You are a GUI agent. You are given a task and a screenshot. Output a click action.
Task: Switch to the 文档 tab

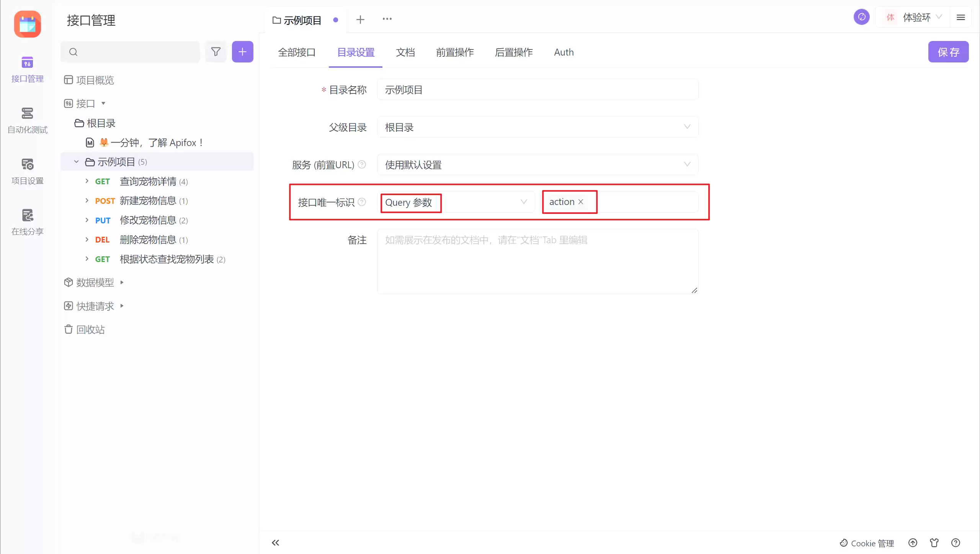pos(405,52)
